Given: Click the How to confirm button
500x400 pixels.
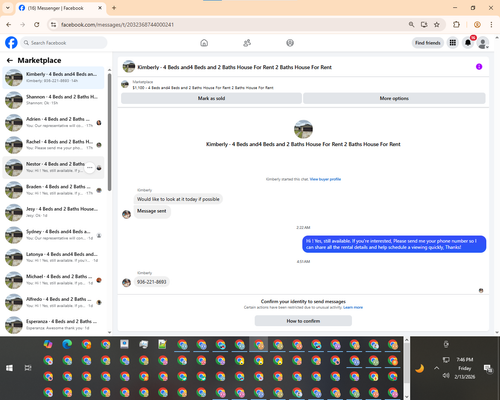Looking at the screenshot, I should (x=303, y=321).
